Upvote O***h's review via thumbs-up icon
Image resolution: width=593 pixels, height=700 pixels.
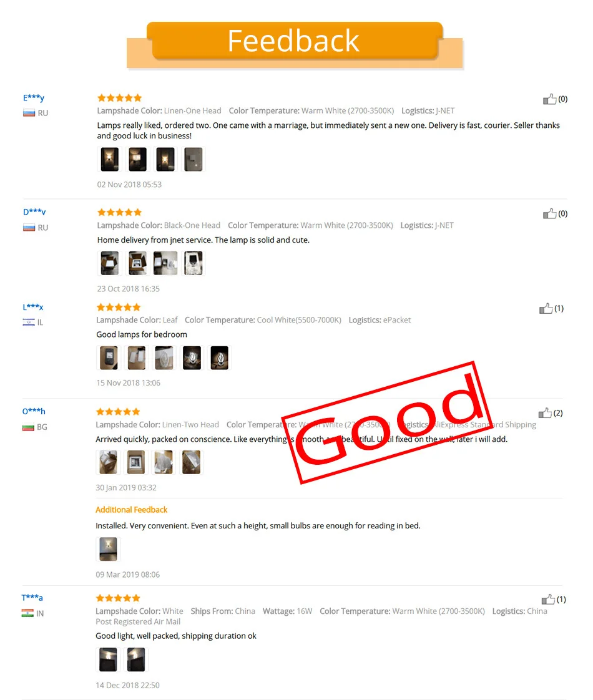point(545,413)
